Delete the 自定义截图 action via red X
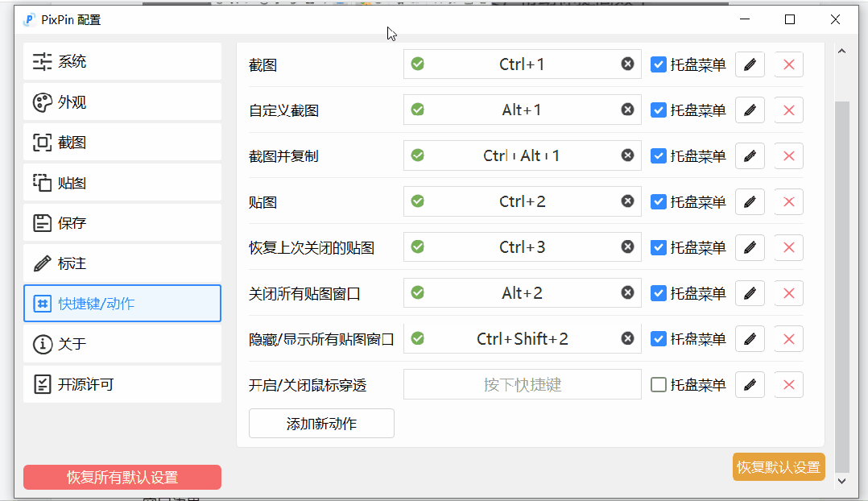The image size is (868, 501). tap(788, 110)
